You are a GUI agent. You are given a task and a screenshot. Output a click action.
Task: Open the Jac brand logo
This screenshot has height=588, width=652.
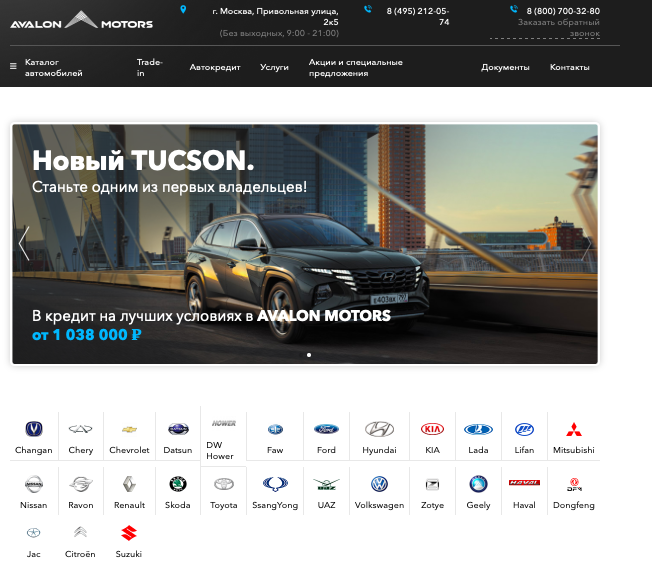[x=33, y=533]
